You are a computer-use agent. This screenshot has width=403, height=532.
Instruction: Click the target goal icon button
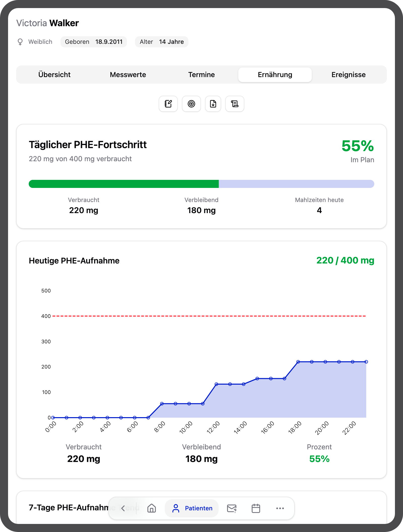191,104
